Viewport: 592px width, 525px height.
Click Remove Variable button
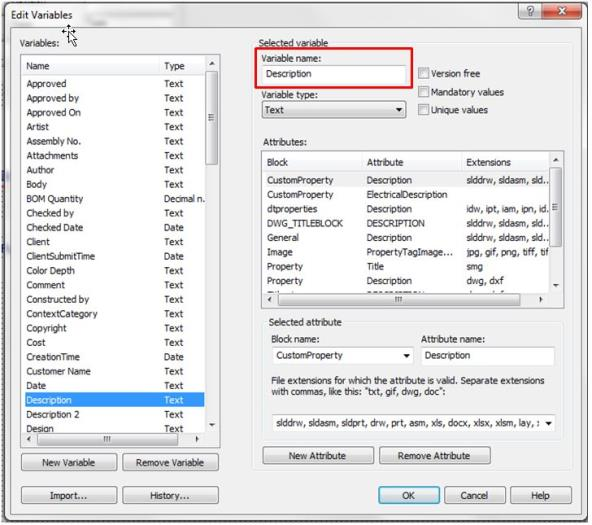pyautogui.click(x=170, y=462)
